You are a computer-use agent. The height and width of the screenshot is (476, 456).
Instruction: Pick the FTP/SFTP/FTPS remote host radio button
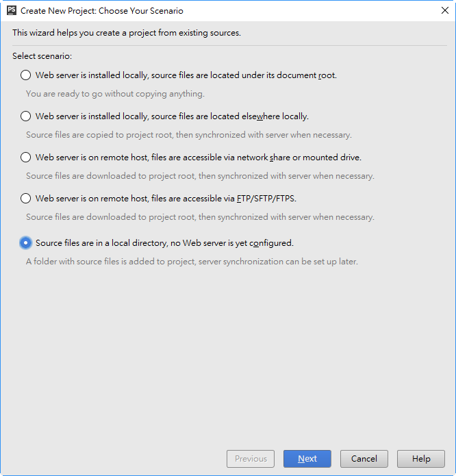click(x=25, y=198)
